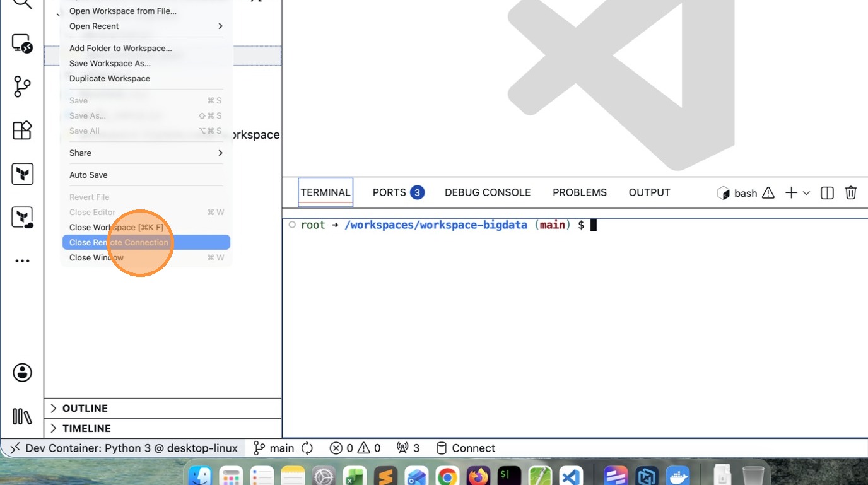The height and width of the screenshot is (485, 868).
Task: Open the Extensions view
Action: pyautogui.click(x=22, y=130)
